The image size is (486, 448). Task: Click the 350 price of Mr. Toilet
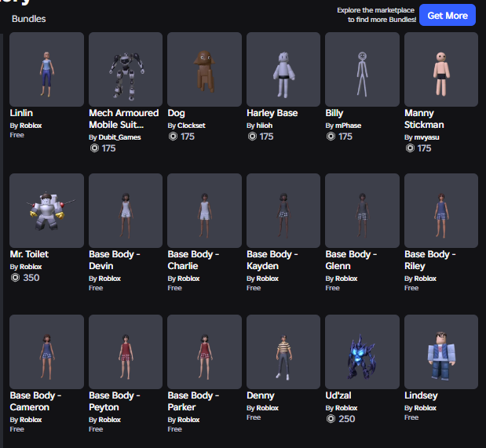click(x=31, y=278)
